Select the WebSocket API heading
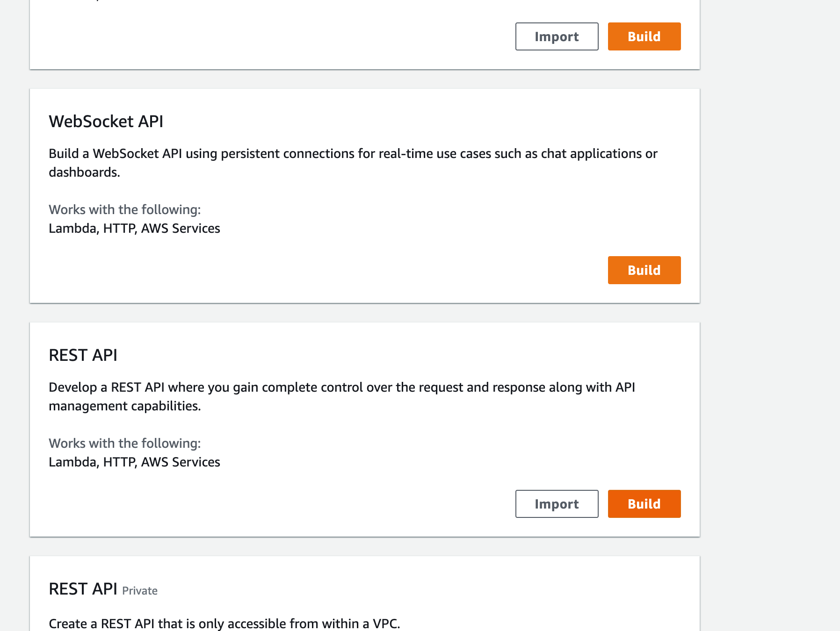Viewport: 840px width, 631px height. (x=106, y=122)
